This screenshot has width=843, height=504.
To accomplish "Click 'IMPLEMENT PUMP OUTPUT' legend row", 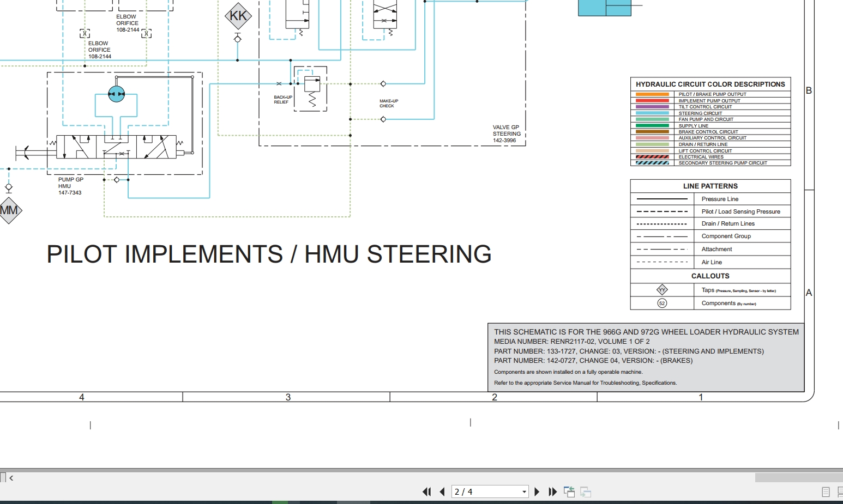I will point(710,101).
